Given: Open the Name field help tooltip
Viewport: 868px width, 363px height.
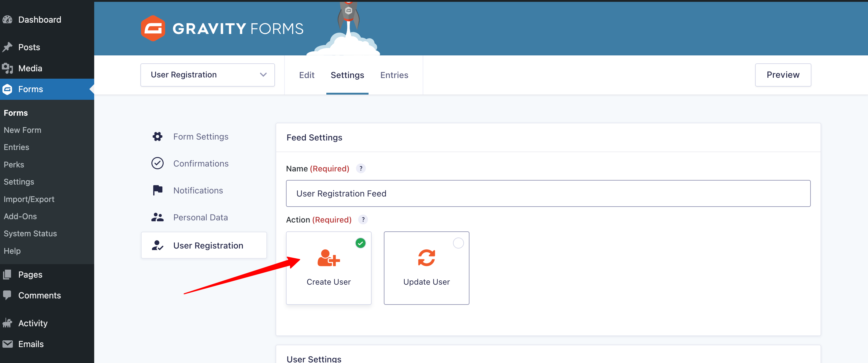Looking at the screenshot, I should 361,169.
